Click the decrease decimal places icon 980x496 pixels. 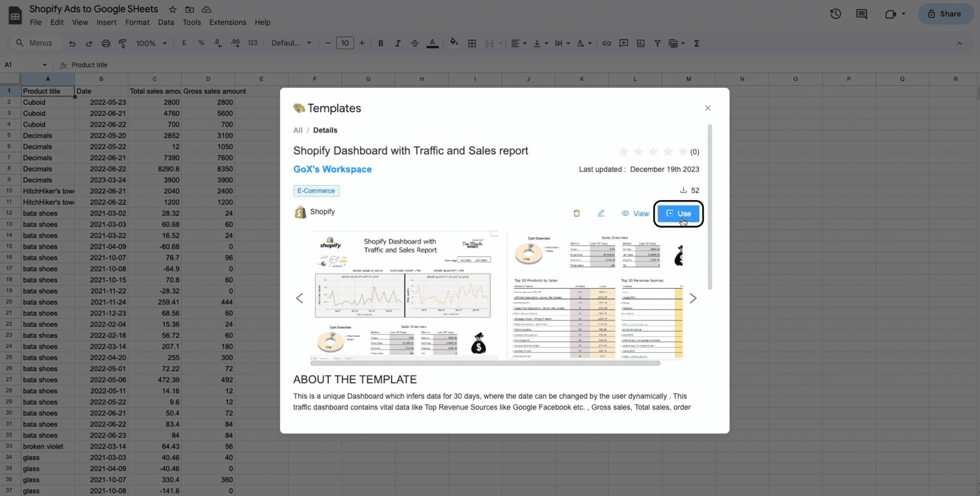click(218, 43)
